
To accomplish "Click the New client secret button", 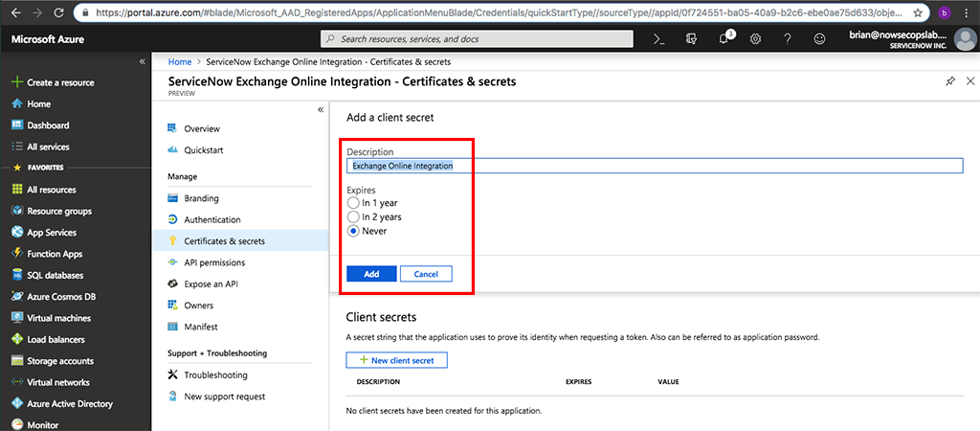I will (396, 360).
